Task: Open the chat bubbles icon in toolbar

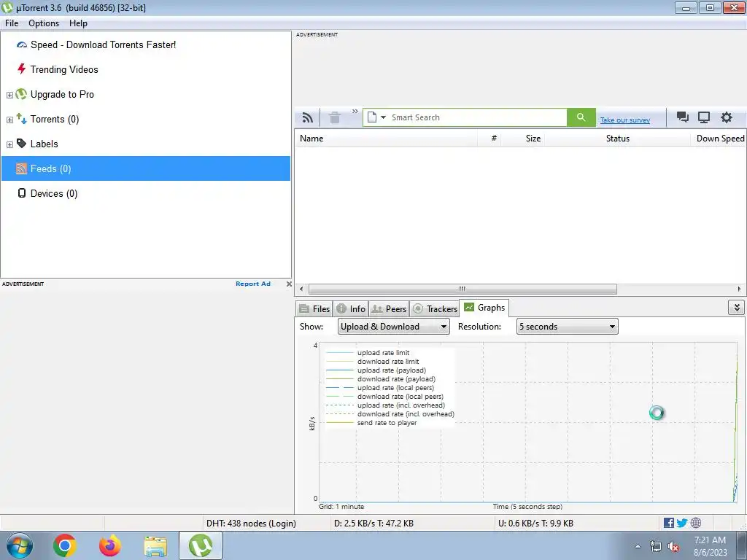Action: [683, 117]
